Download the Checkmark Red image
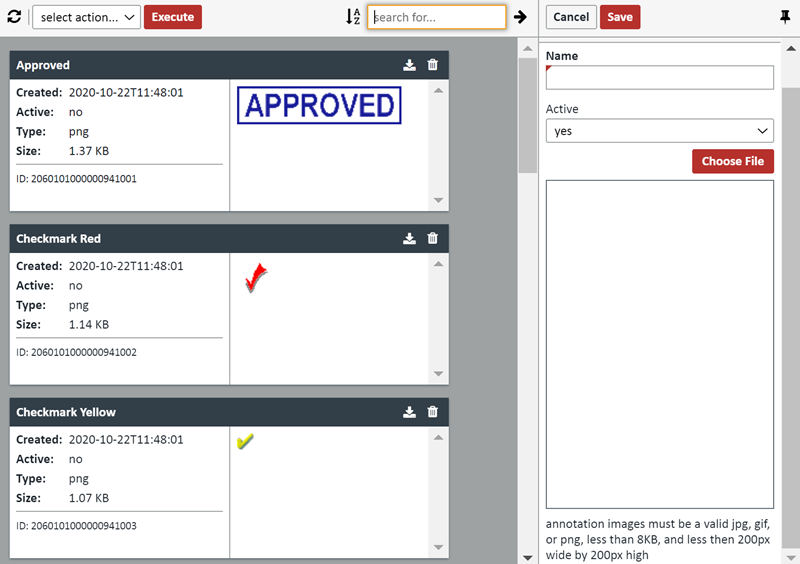Screen dimensions: 800x564 (x=409, y=239)
